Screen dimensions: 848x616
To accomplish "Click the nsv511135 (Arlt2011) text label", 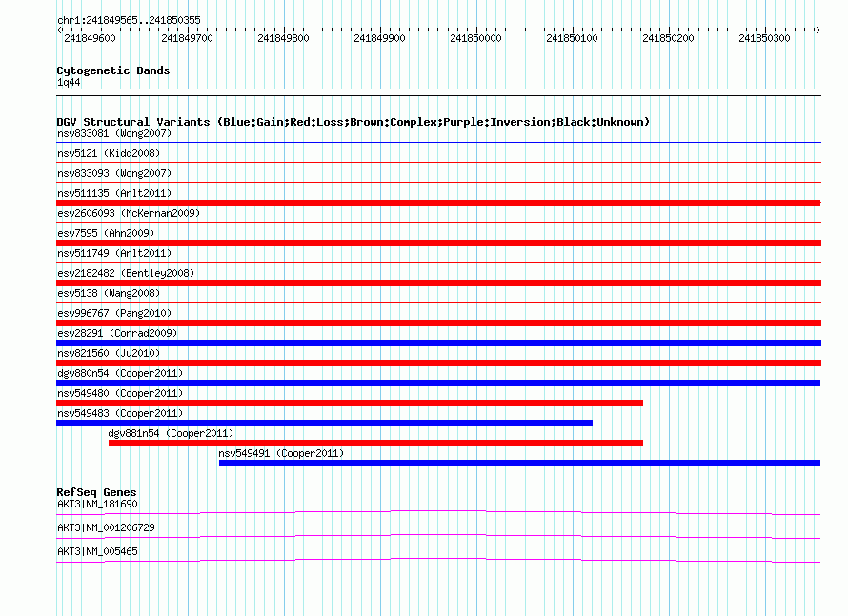I will pyautogui.click(x=114, y=193).
